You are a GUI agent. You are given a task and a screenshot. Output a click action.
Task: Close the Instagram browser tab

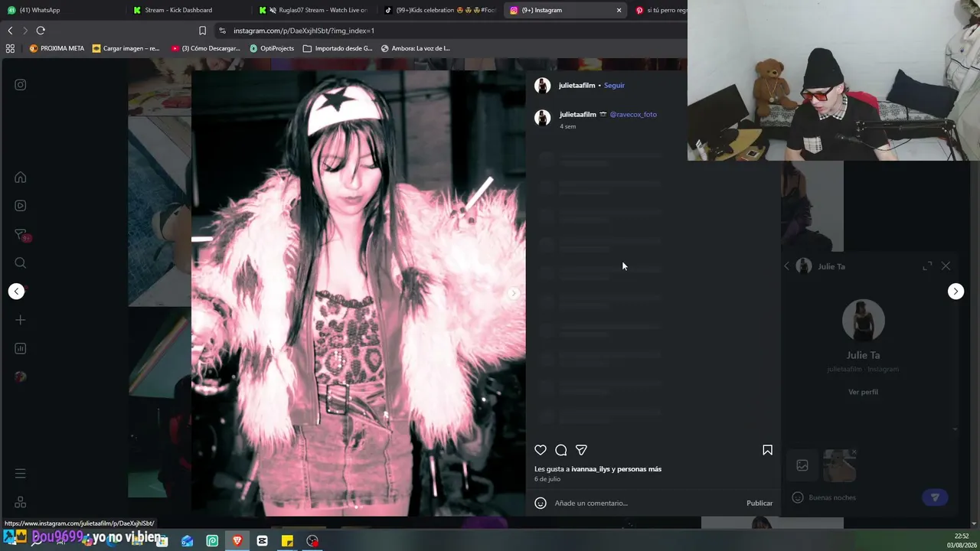(619, 10)
